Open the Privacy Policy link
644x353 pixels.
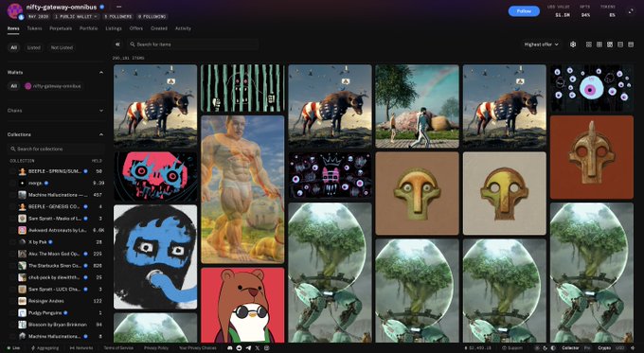[x=156, y=348]
